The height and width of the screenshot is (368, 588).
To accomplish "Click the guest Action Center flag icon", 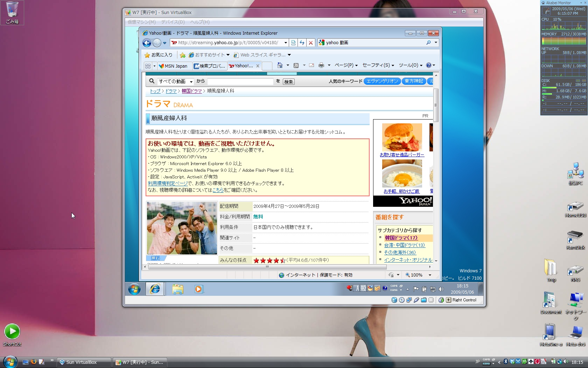I will 416,289.
